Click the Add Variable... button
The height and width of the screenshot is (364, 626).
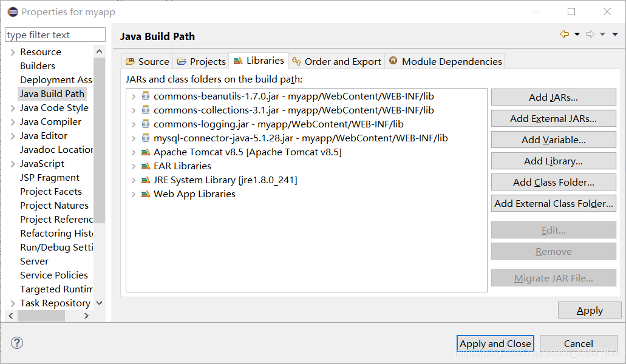(553, 140)
